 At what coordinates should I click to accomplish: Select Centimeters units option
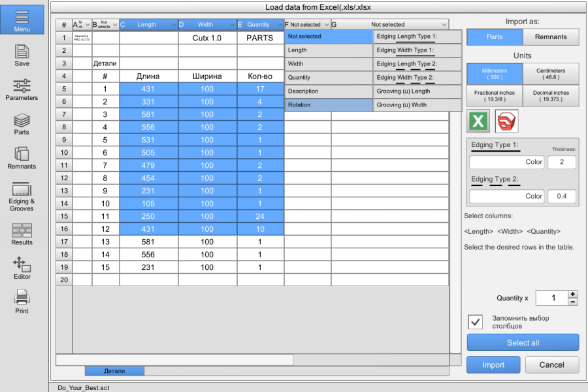click(x=551, y=74)
